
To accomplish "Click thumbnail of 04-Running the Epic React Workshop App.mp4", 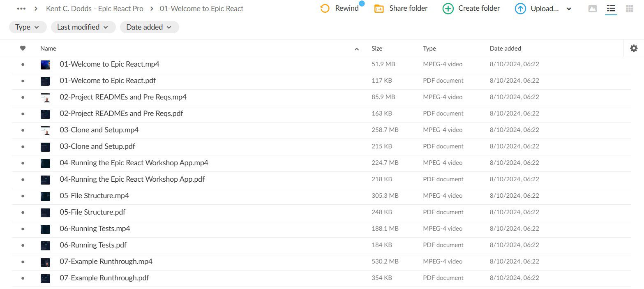I will pos(45,163).
